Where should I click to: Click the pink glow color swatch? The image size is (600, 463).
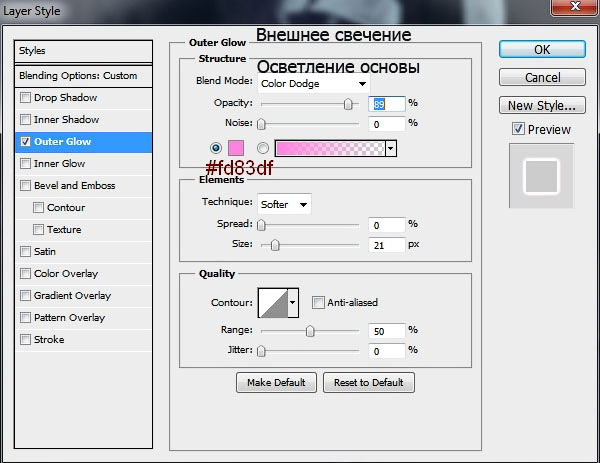(236, 148)
